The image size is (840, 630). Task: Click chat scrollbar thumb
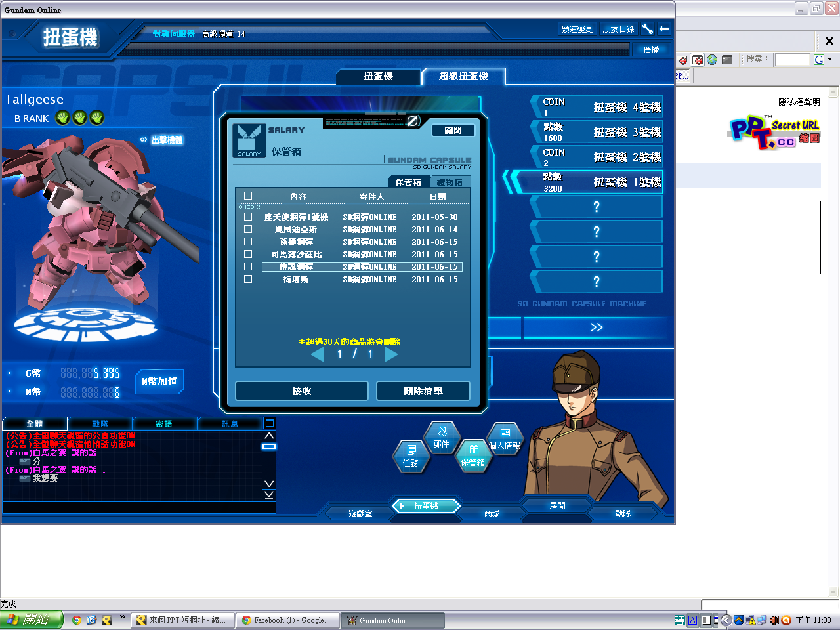click(269, 446)
